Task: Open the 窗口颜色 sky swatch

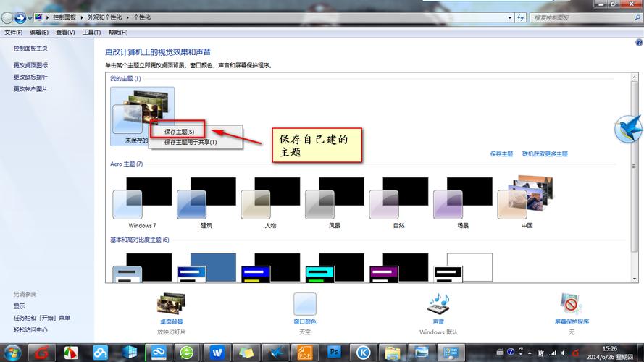Action: click(305, 304)
